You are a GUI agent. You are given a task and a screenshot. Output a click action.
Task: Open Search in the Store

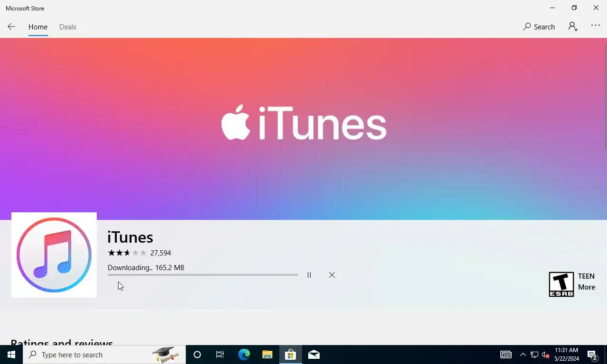coord(539,27)
